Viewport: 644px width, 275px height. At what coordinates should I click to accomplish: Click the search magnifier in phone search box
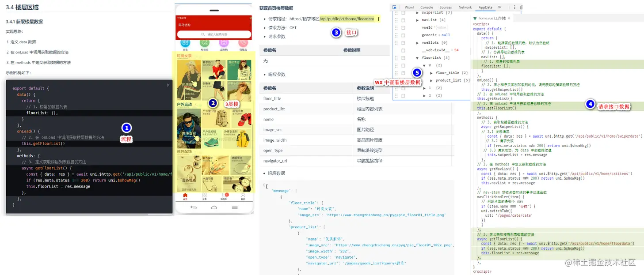point(203,34)
